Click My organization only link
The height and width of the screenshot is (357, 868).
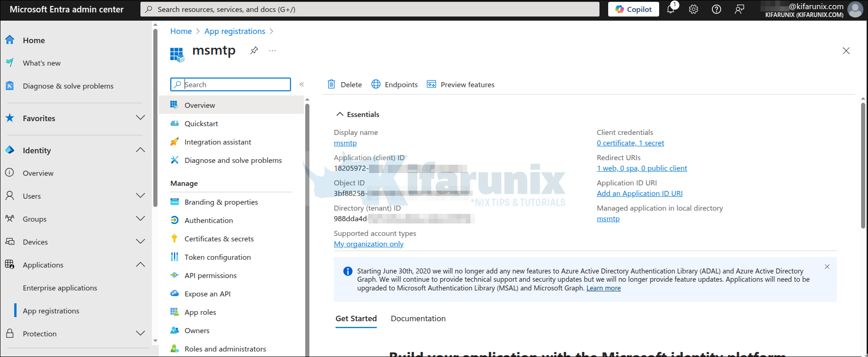pyautogui.click(x=369, y=244)
